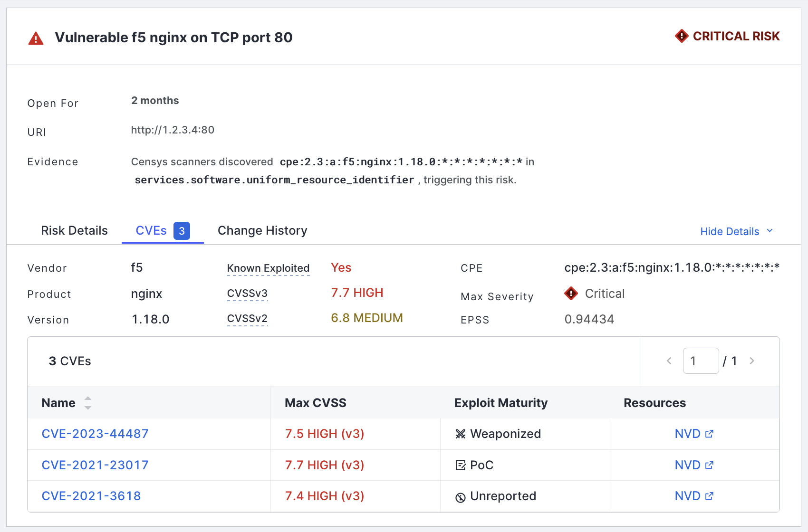The image size is (808, 532).
Task: Click the '7.7 HIGH' CVSSv3 score
Action: tap(357, 293)
